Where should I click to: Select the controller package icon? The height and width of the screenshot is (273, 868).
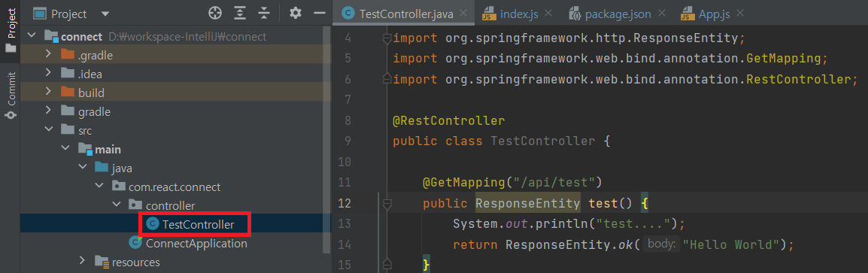click(135, 205)
